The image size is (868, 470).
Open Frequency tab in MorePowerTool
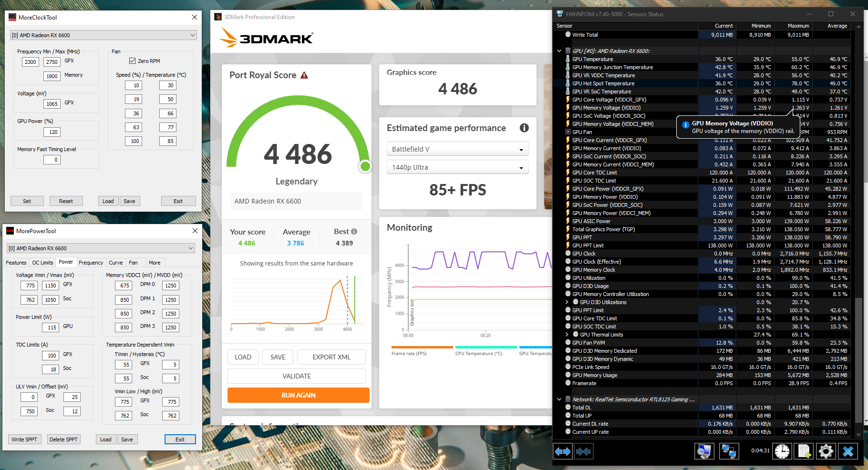coord(91,263)
